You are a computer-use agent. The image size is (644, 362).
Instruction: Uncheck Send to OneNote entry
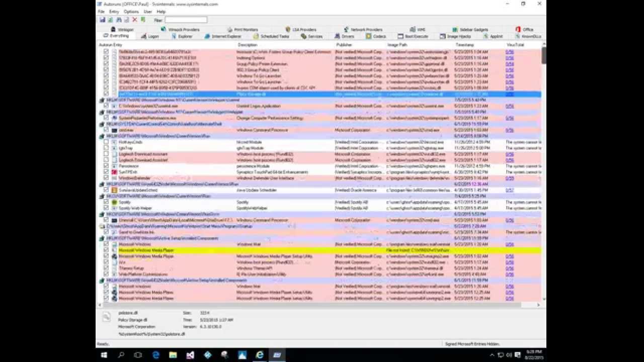pyautogui.click(x=106, y=232)
